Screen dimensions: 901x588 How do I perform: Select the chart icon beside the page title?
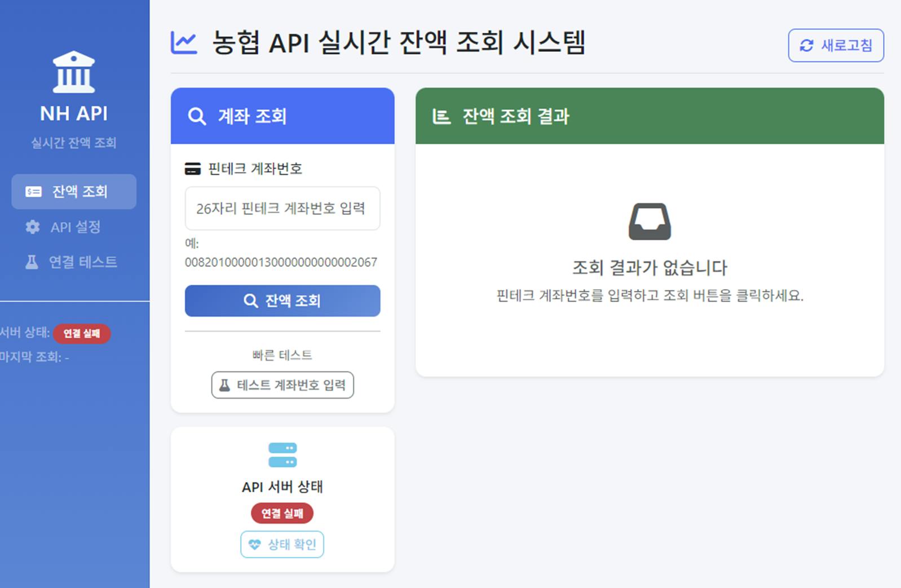click(x=184, y=41)
